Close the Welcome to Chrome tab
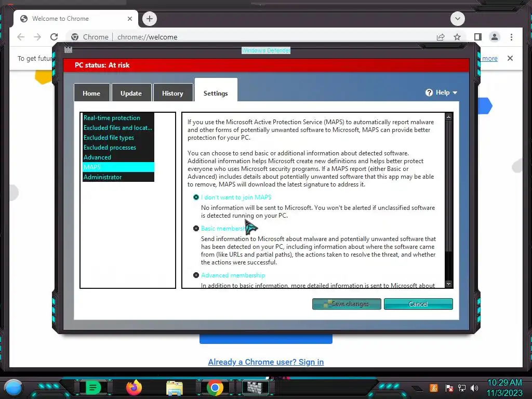 click(129, 19)
